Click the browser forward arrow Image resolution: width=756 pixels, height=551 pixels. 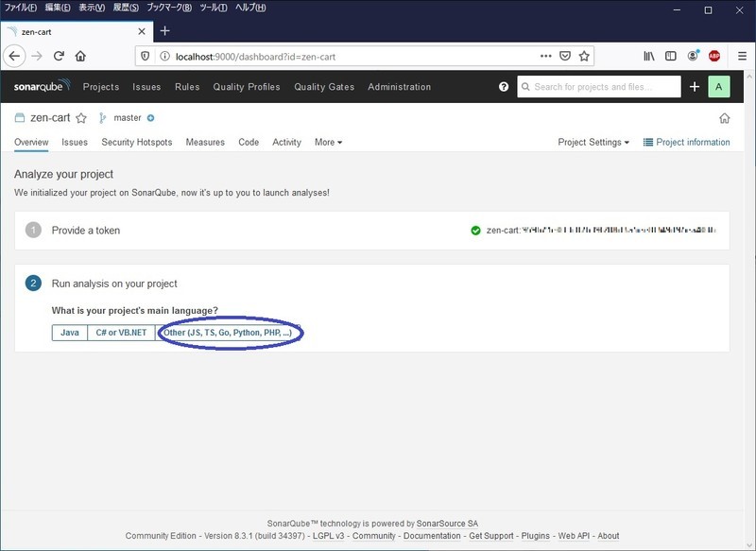tap(37, 57)
